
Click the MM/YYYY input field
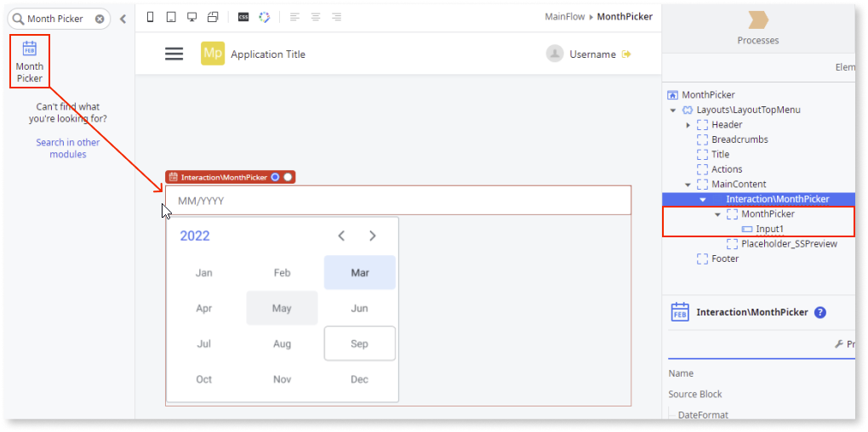coord(398,201)
